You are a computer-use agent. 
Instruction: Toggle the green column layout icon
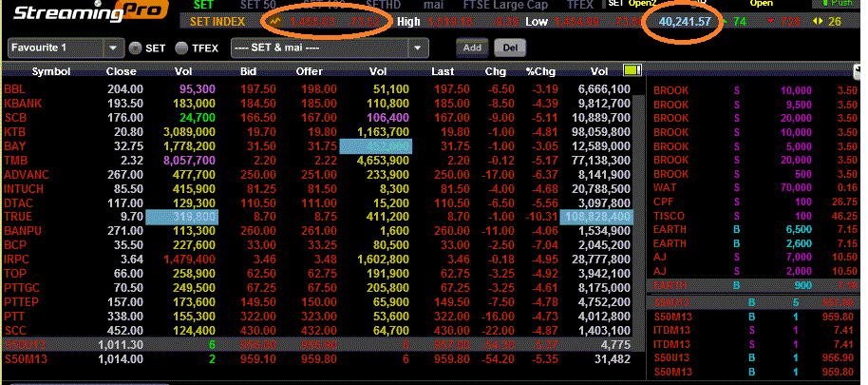click(x=632, y=70)
